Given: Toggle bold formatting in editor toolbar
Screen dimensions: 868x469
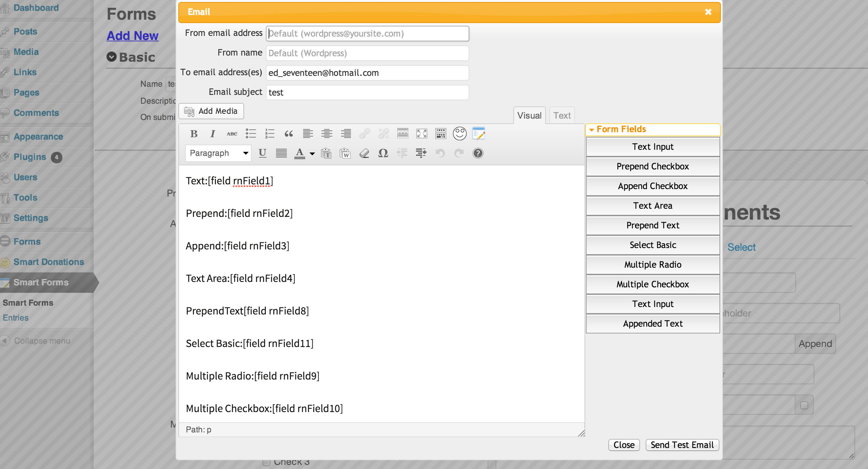Looking at the screenshot, I should coord(194,134).
